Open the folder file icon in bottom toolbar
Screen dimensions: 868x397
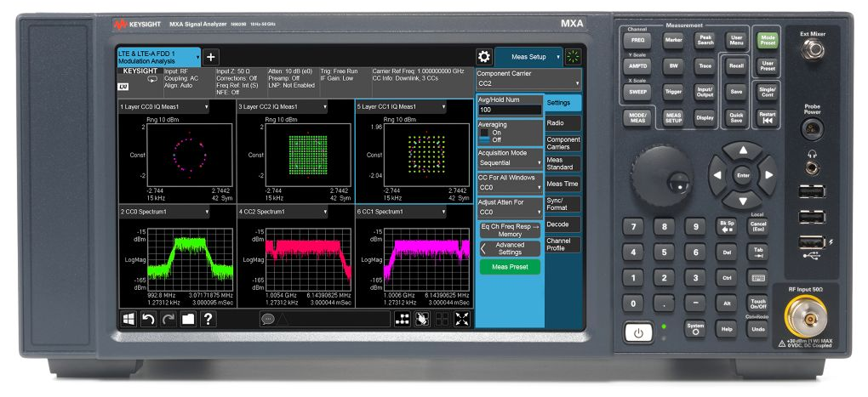tap(188, 319)
